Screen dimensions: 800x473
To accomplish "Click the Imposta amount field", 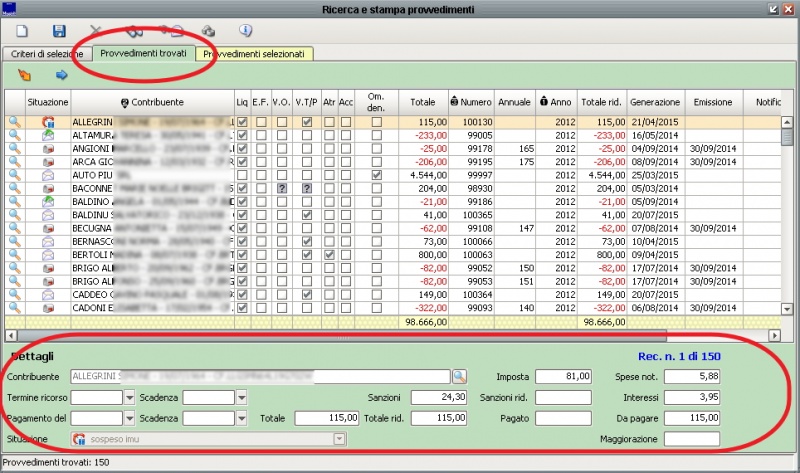I will (564, 377).
